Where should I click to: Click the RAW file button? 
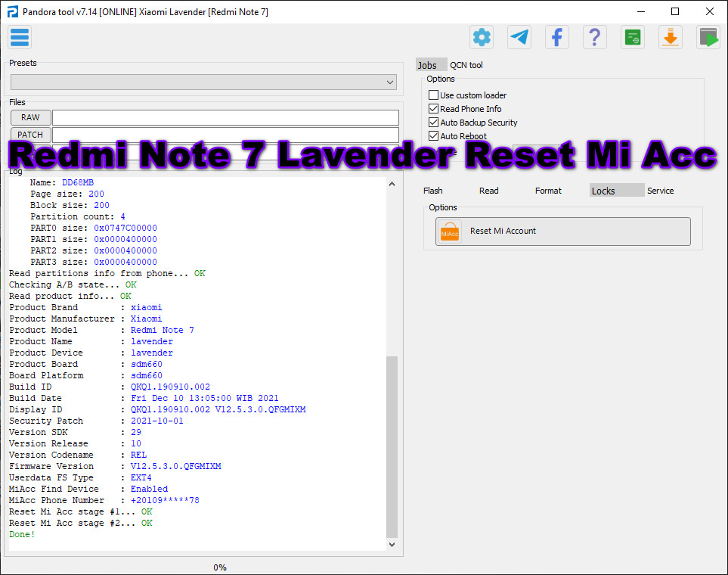pyautogui.click(x=31, y=117)
